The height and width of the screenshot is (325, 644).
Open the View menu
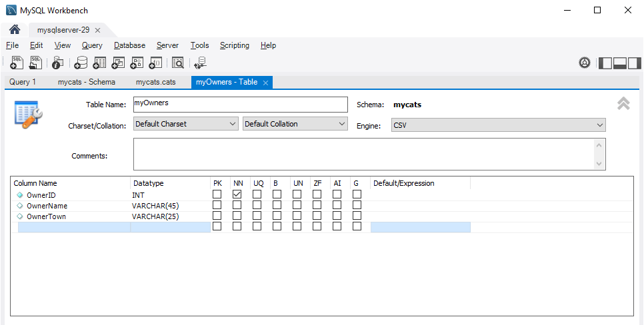(x=63, y=45)
